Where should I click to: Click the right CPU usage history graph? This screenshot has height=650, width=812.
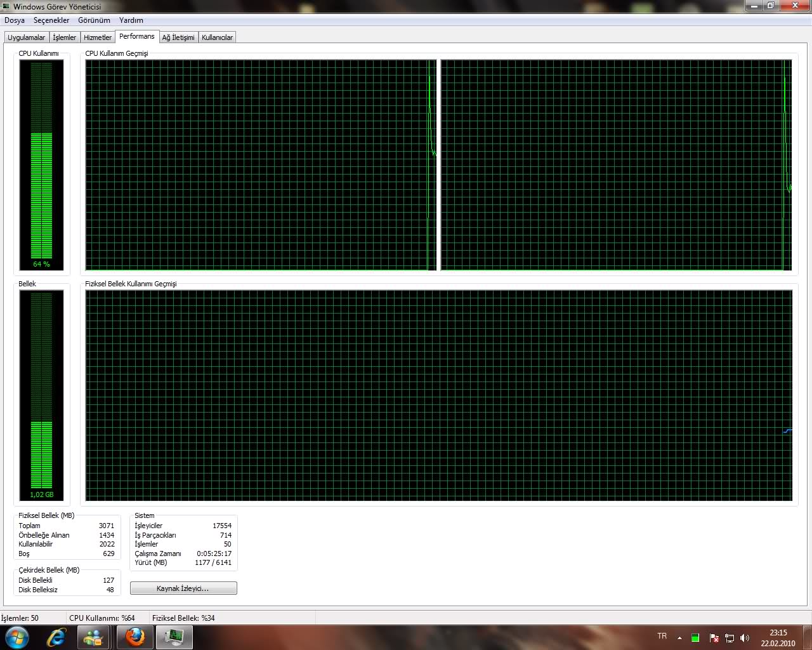[x=617, y=165]
